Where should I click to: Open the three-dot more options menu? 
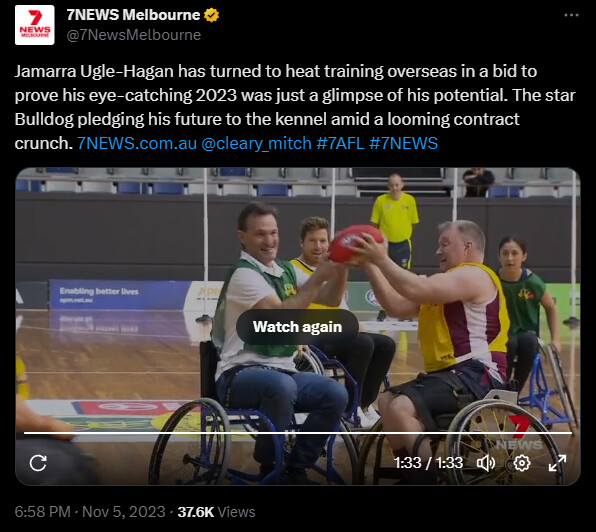pos(571,15)
